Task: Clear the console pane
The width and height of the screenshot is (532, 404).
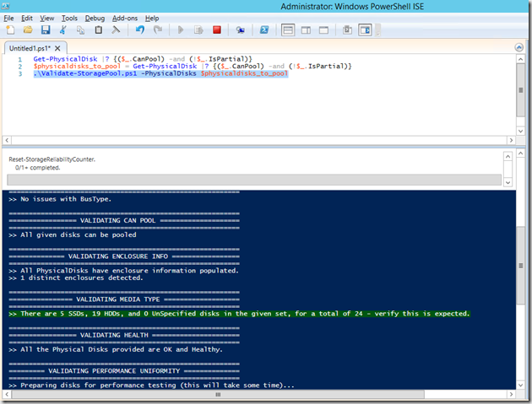Action: tap(116, 30)
